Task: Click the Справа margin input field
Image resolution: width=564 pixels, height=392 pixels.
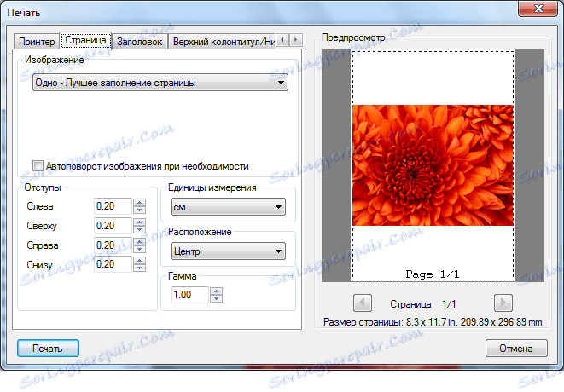Action: click(x=113, y=245)
